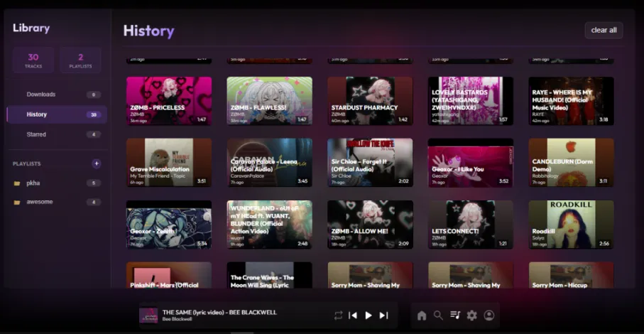Open the music library queue icon
The image size is (644, 334).
(455, 315)
